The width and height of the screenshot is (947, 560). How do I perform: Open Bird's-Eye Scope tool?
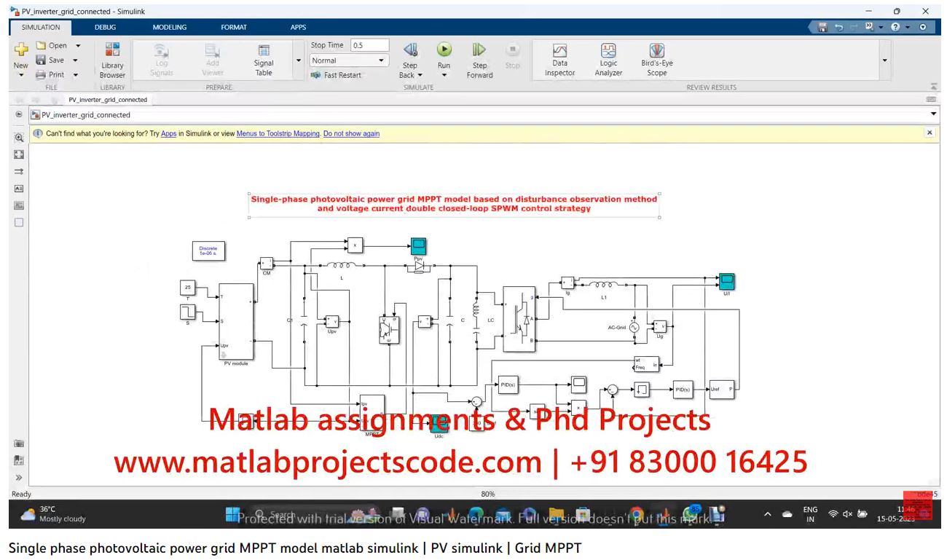click(656, 58)
